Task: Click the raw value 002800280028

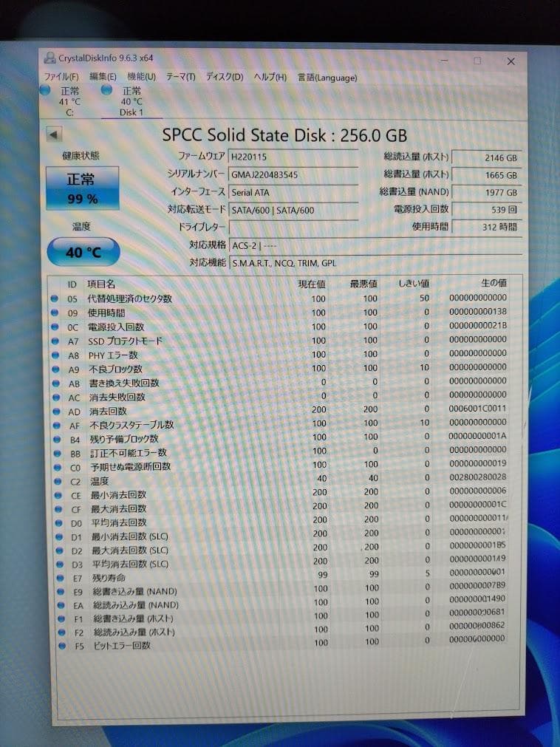Action: [477, 477]
